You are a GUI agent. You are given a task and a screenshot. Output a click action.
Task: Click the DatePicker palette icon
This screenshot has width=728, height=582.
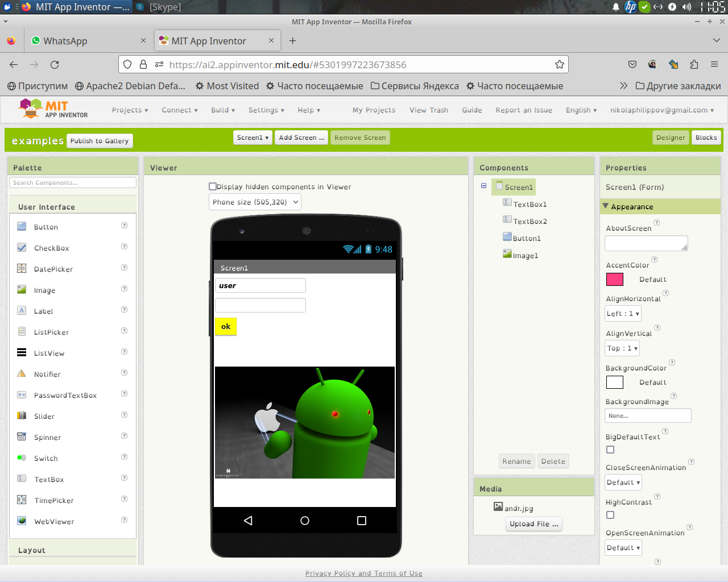coord(22,268)
